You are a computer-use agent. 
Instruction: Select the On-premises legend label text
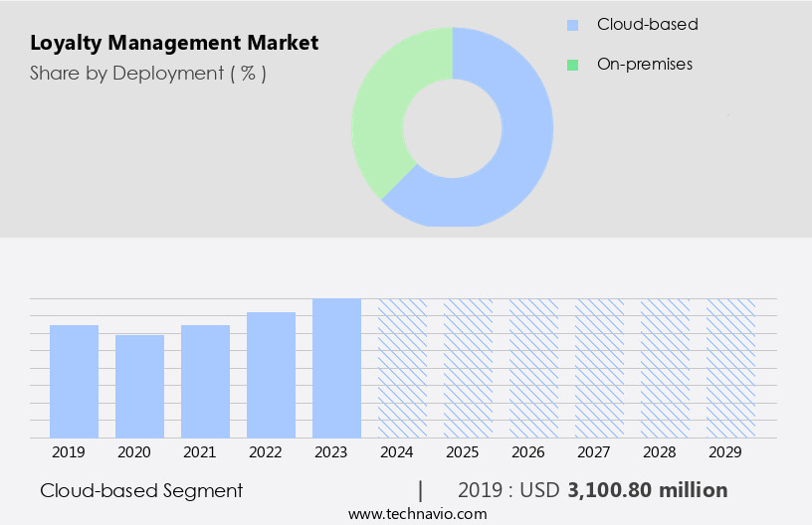(645, 65)
